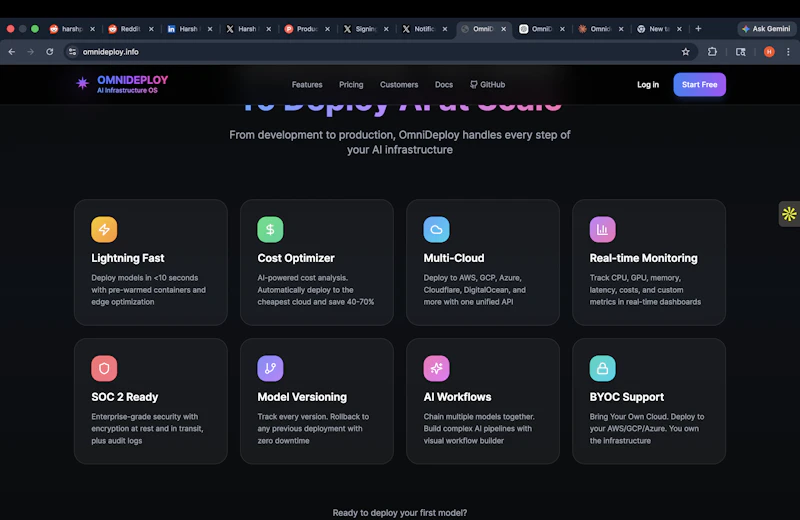Click the tab search icon beside the extensions icon

(740, 52)
